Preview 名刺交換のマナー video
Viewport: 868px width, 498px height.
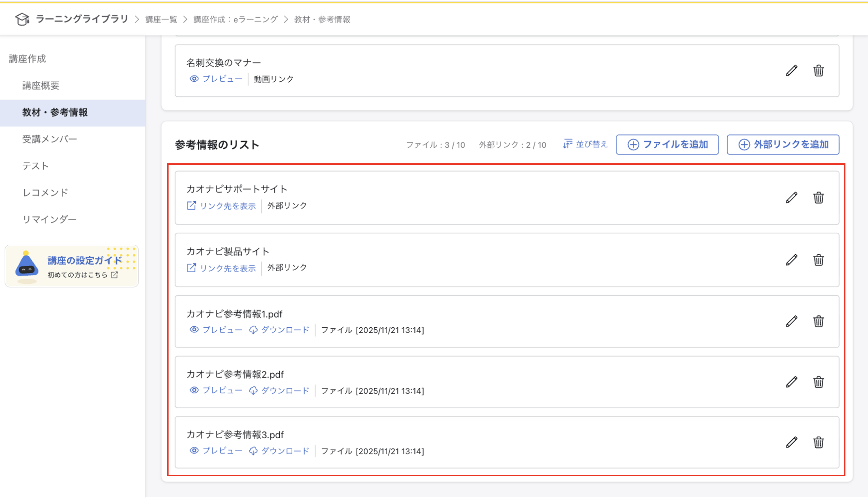[x=222, y=79]
